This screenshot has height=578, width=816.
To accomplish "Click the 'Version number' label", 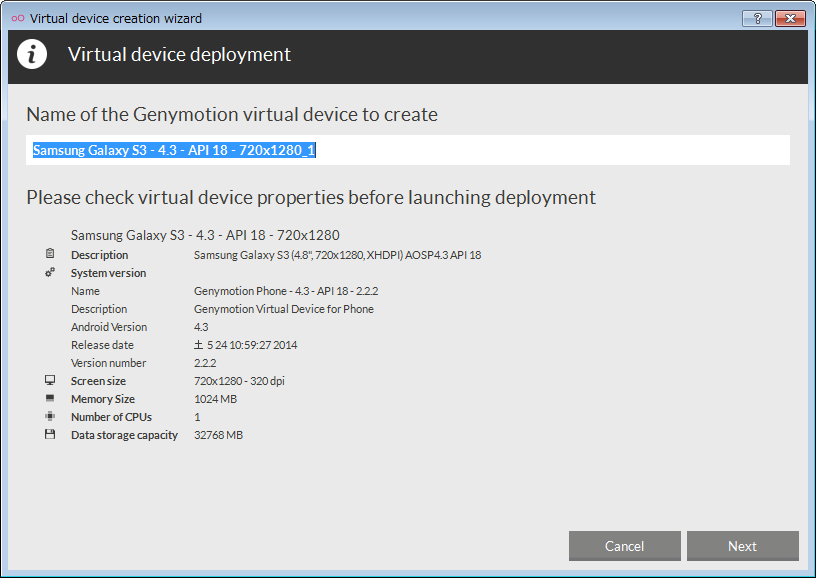I will pos(108,363).
